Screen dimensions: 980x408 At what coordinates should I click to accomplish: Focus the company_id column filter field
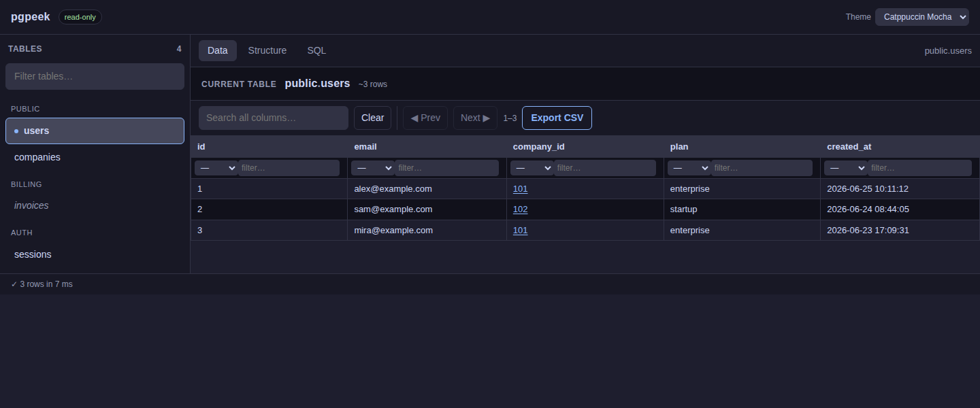pos(605,168)
